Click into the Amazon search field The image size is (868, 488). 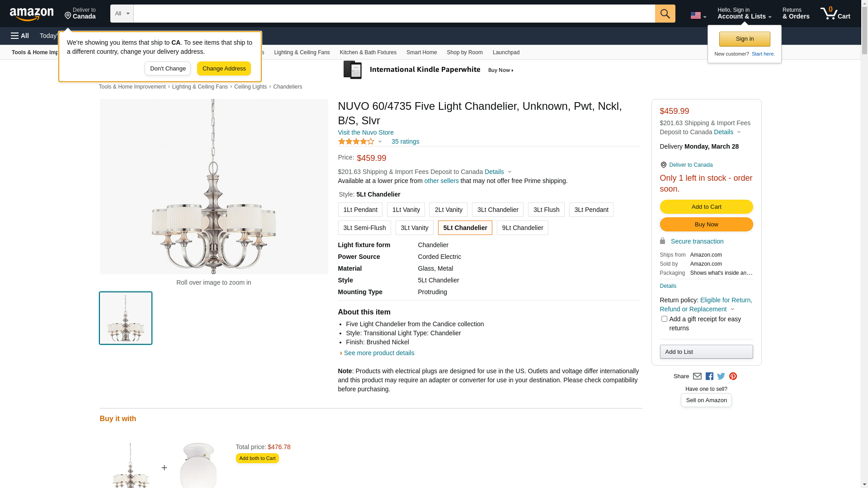pos(394,14)
